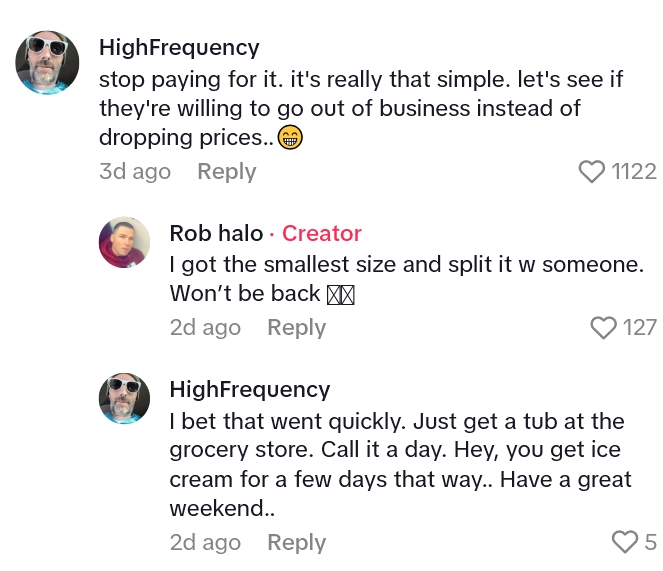Click the 1122 like count number
Screen dimensions: 663x571
click(634, 172)
